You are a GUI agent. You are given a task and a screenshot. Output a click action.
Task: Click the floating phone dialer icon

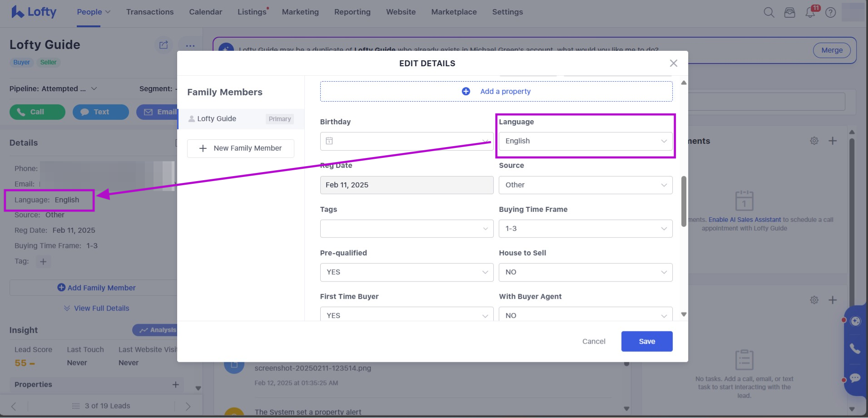click(855, 349)
